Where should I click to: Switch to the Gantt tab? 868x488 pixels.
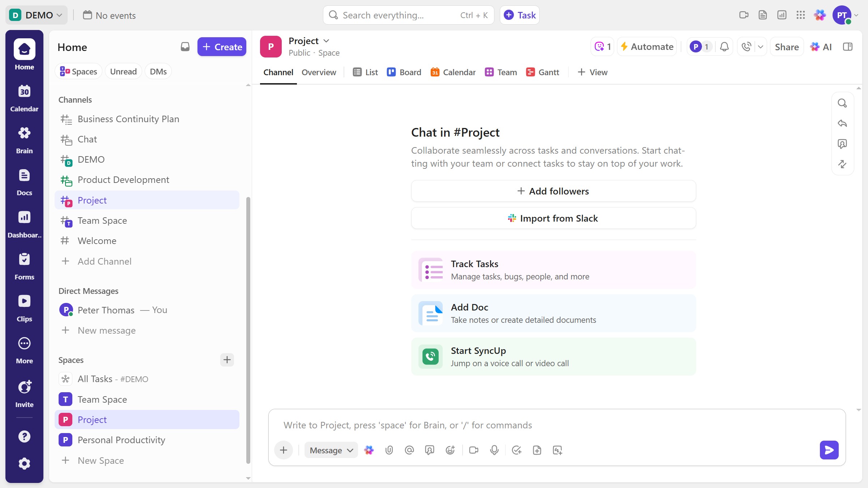pos(542,72)
